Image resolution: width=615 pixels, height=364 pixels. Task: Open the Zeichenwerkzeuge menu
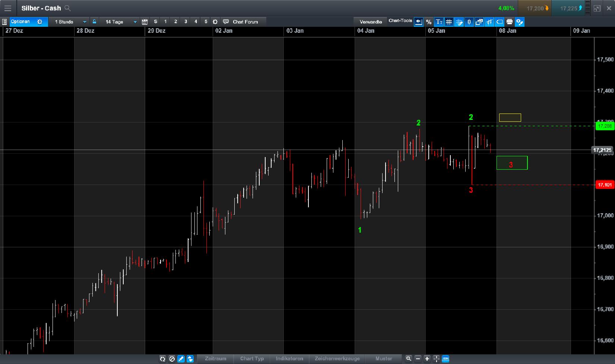pyautogui.click(x=337, y=359)
